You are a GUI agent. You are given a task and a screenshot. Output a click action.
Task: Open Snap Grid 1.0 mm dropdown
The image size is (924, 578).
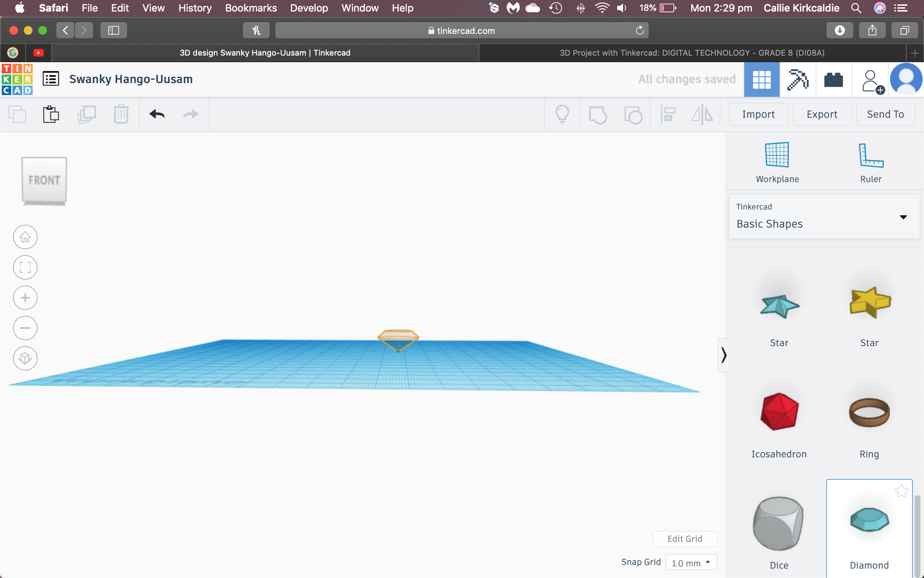pos(691,563)
